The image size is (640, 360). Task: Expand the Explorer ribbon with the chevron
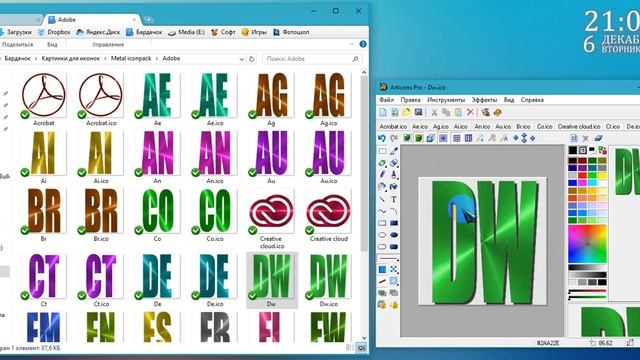(x=352, y=44)
